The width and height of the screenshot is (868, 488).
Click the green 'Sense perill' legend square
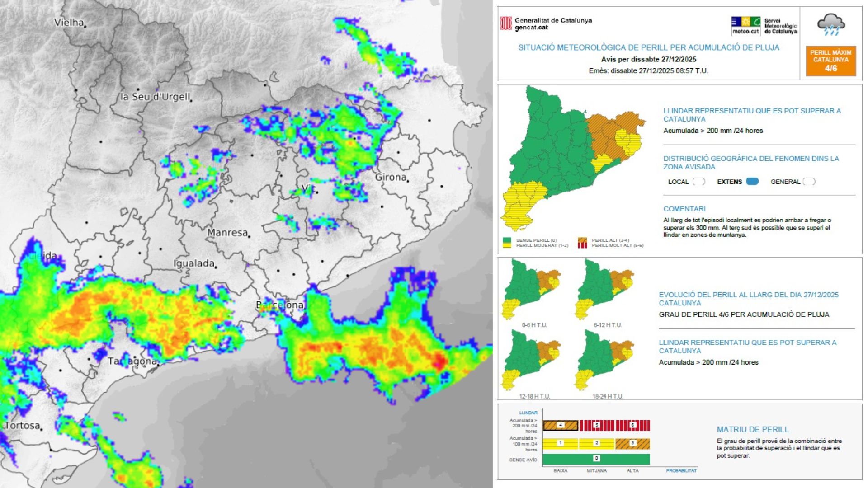pyautogui.click(x=507, y=240)
